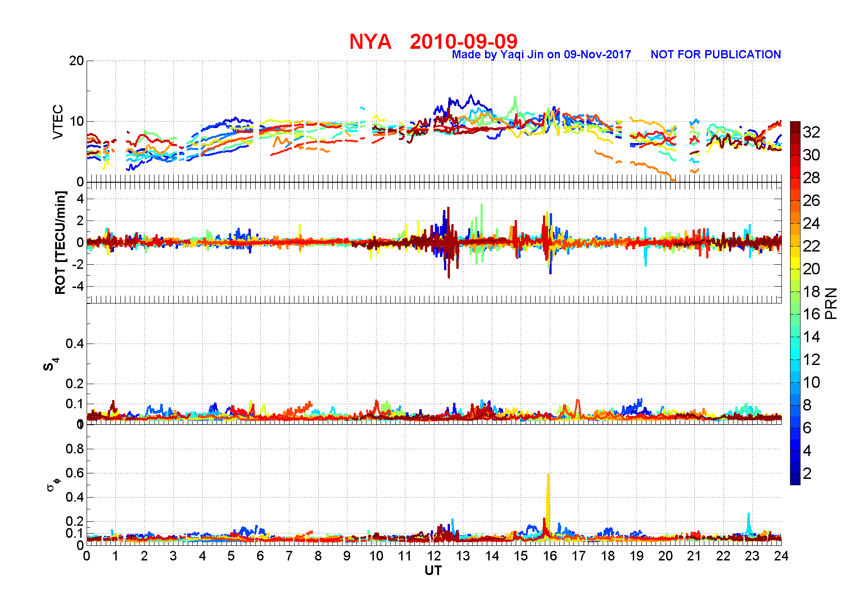This screenshot has height=606, width=868.
Task: Select the S4 y-axis label
Action: (51, 365)
